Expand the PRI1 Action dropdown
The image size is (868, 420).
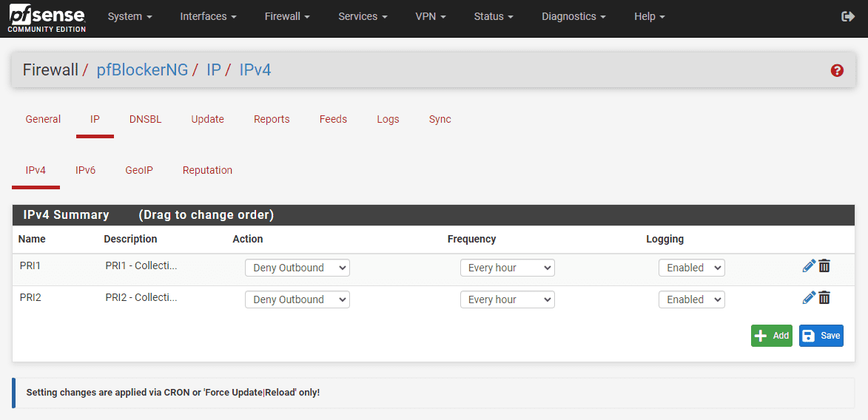click(x=297, y=268)
